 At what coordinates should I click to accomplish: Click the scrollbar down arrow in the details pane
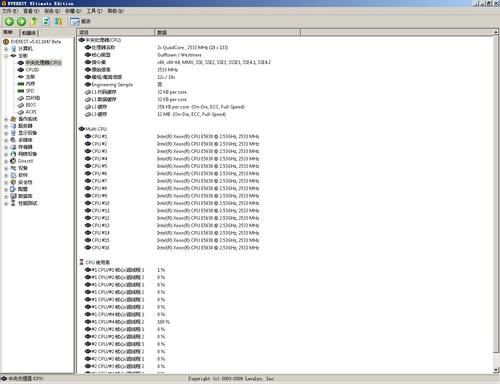(x=496, y=370)
